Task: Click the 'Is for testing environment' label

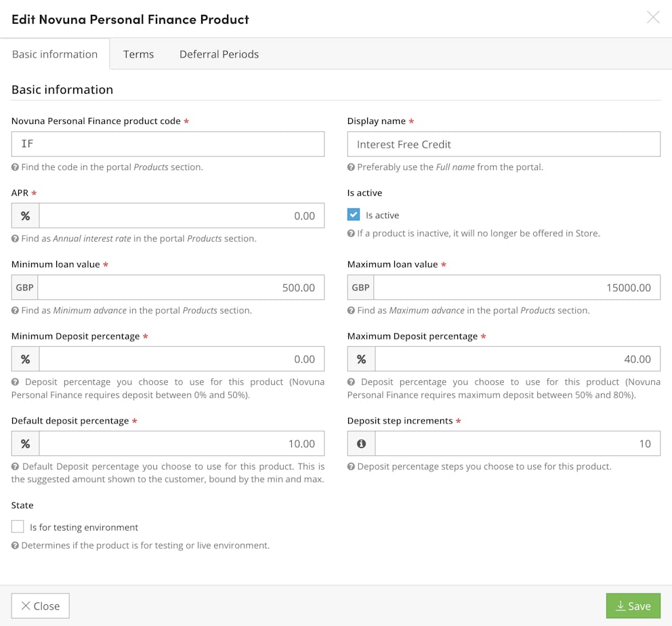Action: pyautogui.click(x=84, y=527)
